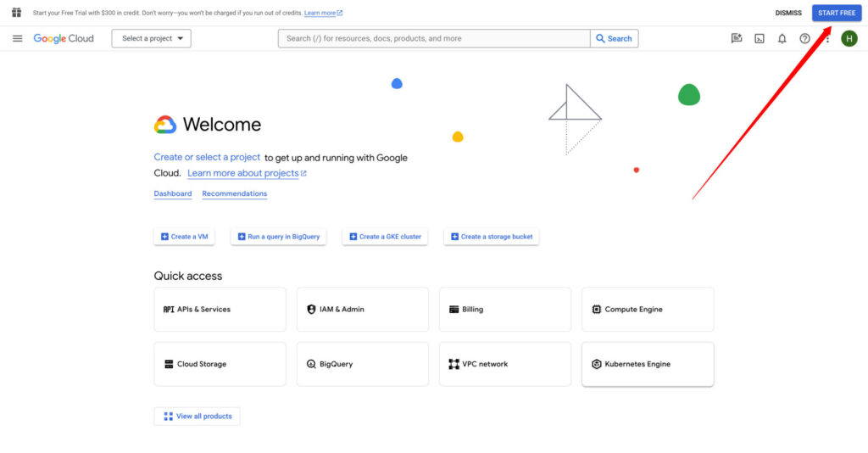
Task: Open the account avatar H
Action: (x=849, y=38)
